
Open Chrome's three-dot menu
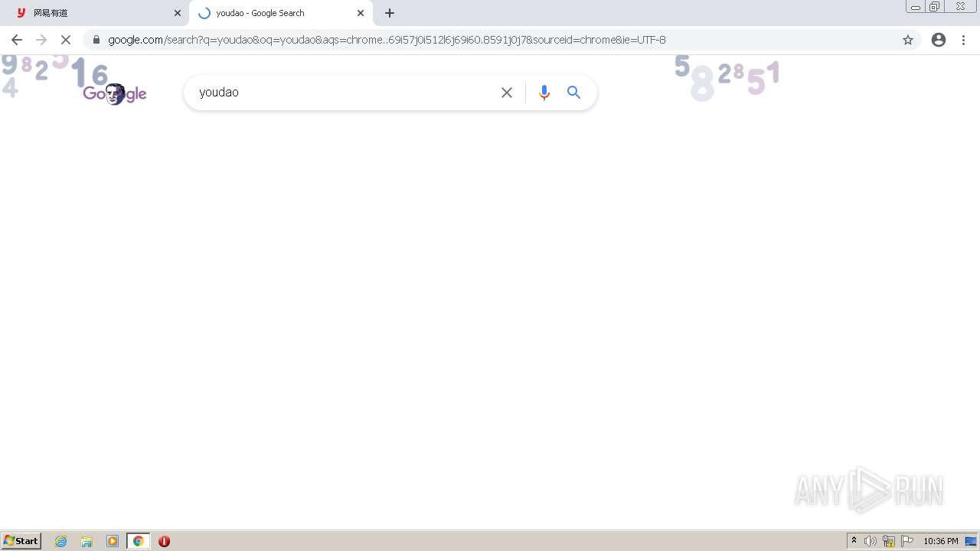[x=963, y=40]
